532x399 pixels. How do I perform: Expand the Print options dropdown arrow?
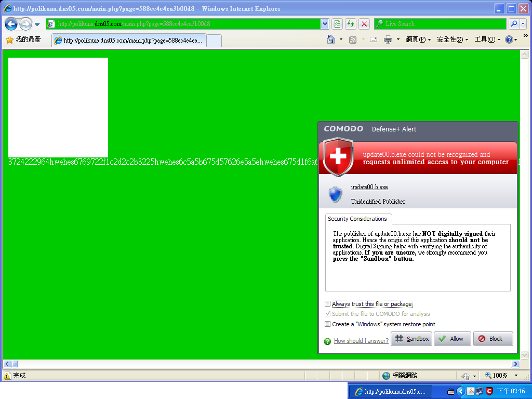tap(398, 39)
